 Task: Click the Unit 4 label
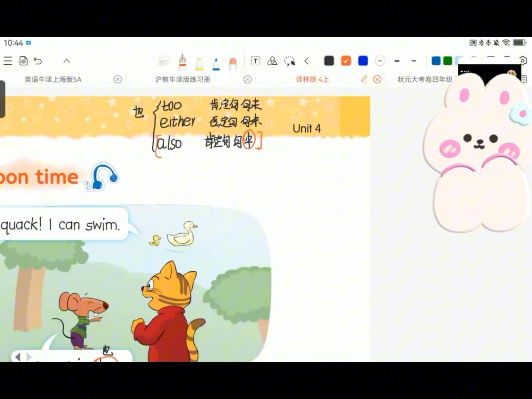(307, 129)
